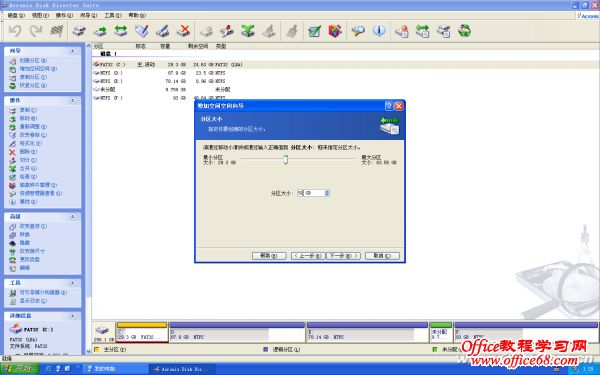Viewport: 600px width, 375px height.
Task: Click the toolbar Delete partition icon with red X
Action: pos(183,31)
